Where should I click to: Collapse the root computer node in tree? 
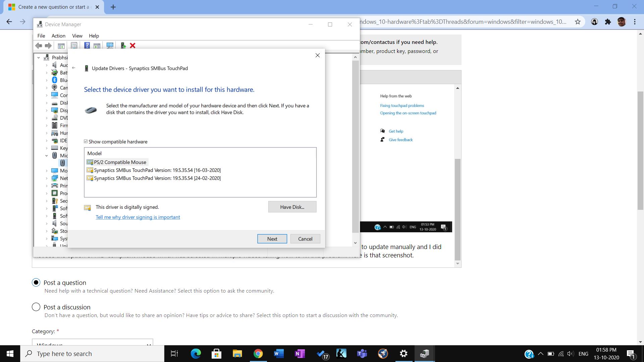click(x=39, y=58)
